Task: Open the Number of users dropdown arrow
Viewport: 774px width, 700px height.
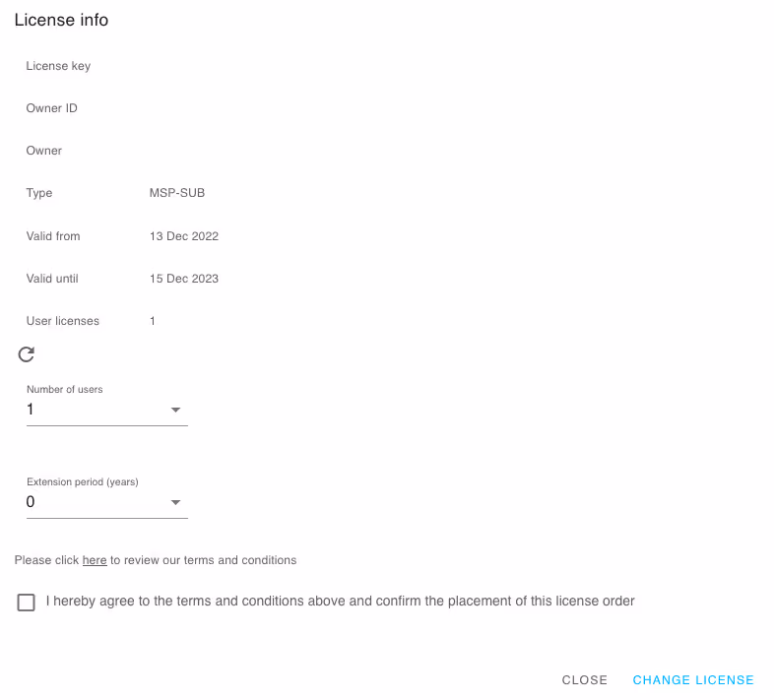Action: [x=175, y=410]
